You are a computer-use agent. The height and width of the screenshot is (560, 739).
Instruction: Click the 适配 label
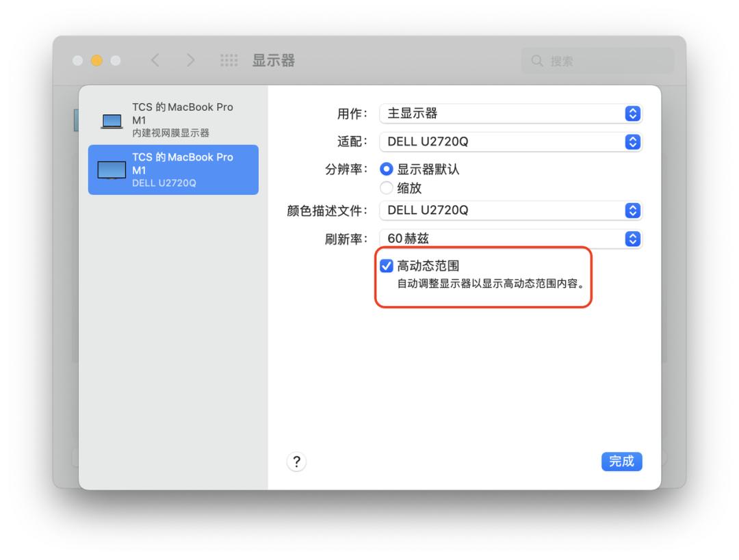352,142
